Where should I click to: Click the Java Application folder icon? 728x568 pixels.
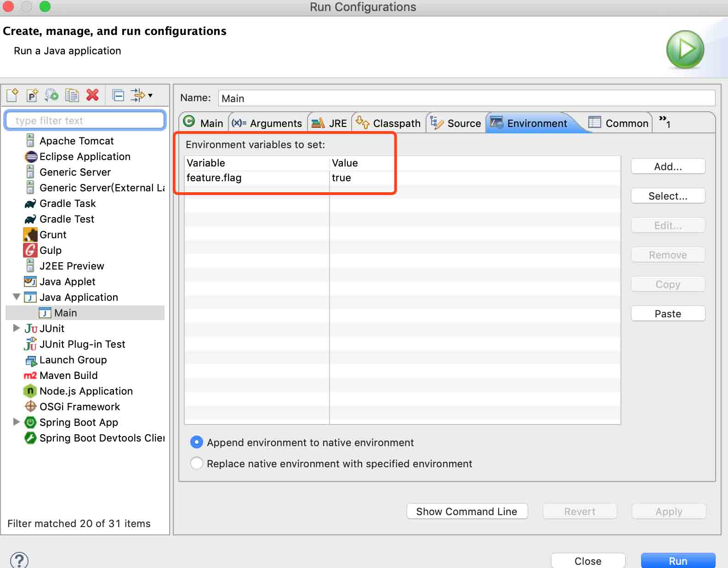tap(30, 297)
